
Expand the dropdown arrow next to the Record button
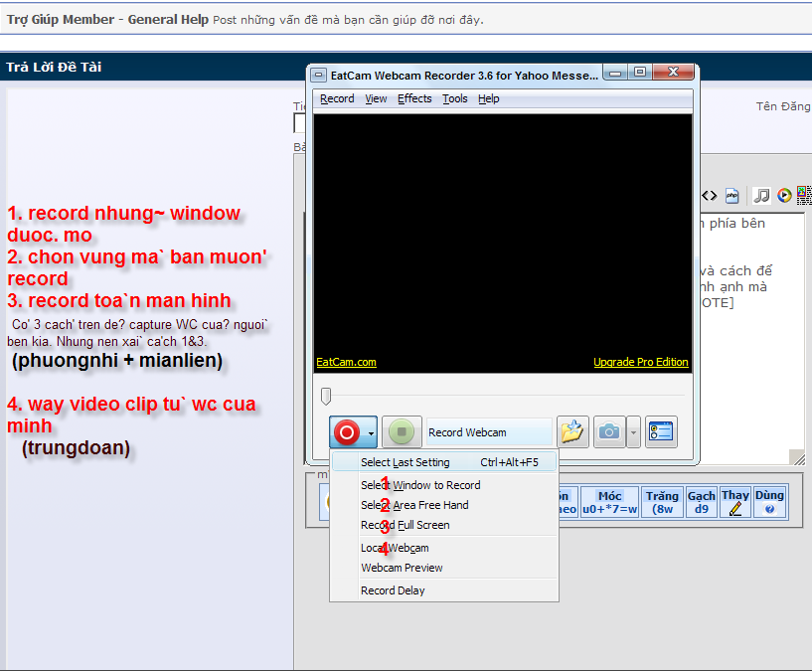[x=371, y=433]
